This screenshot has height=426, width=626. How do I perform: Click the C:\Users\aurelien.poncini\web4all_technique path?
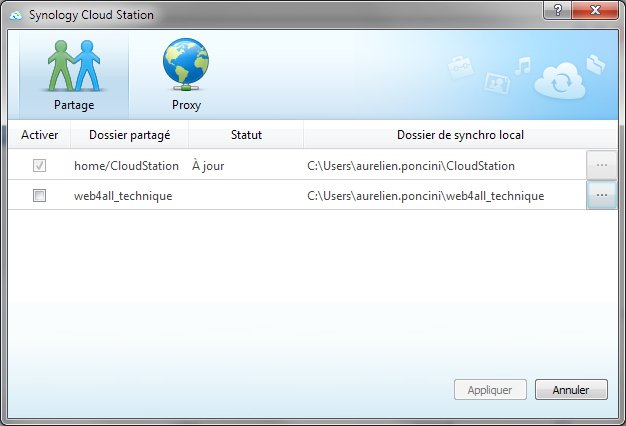pyautogui.click(x=426, y=196)
